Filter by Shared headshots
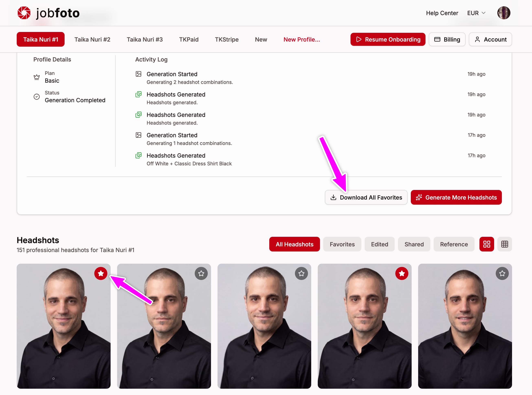The image size is (532, 395). (x=414, y=244)
